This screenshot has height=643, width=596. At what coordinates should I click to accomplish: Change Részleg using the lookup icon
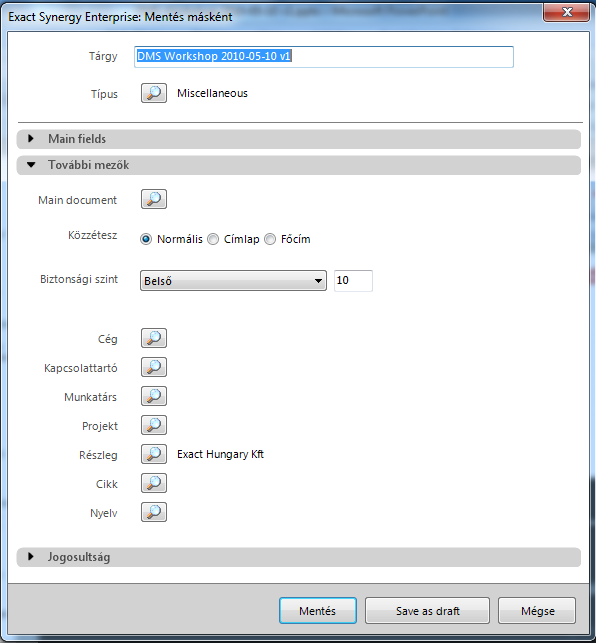(x=154, y=454)
